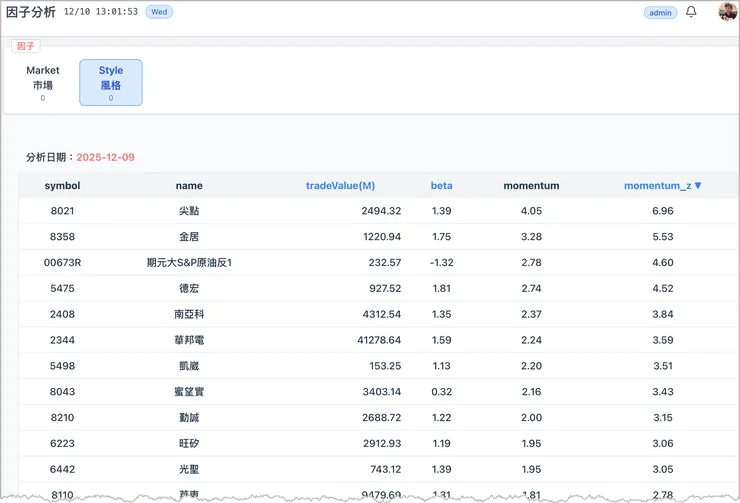Click momentum value 2.00
The width and height of the screenshot is (740, 503).
click(531, 418)
